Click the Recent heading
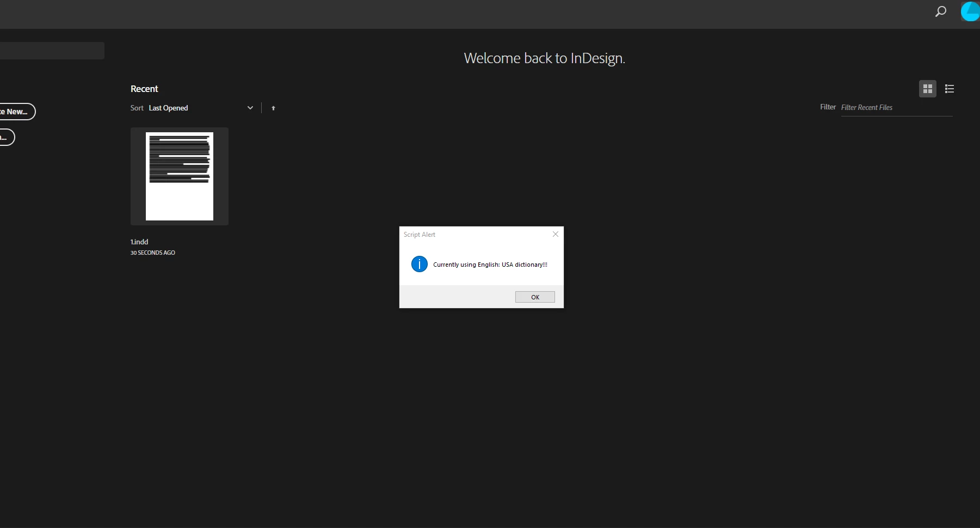This screenshot has height=528, width=980. pyautogui.click(x=144, y=89)
